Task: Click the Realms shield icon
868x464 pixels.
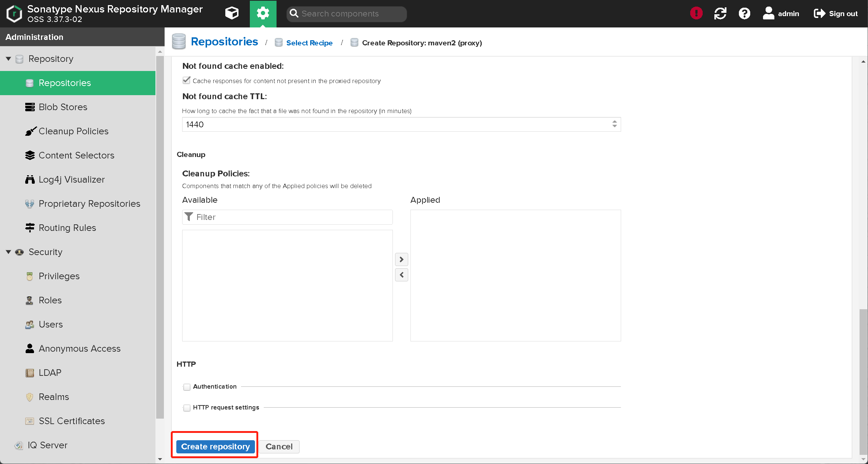Action: click(x=30, y=397)
